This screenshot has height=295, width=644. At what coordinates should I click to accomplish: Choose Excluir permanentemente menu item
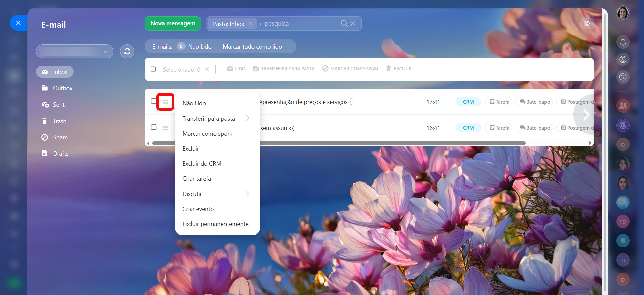[217, 224]
